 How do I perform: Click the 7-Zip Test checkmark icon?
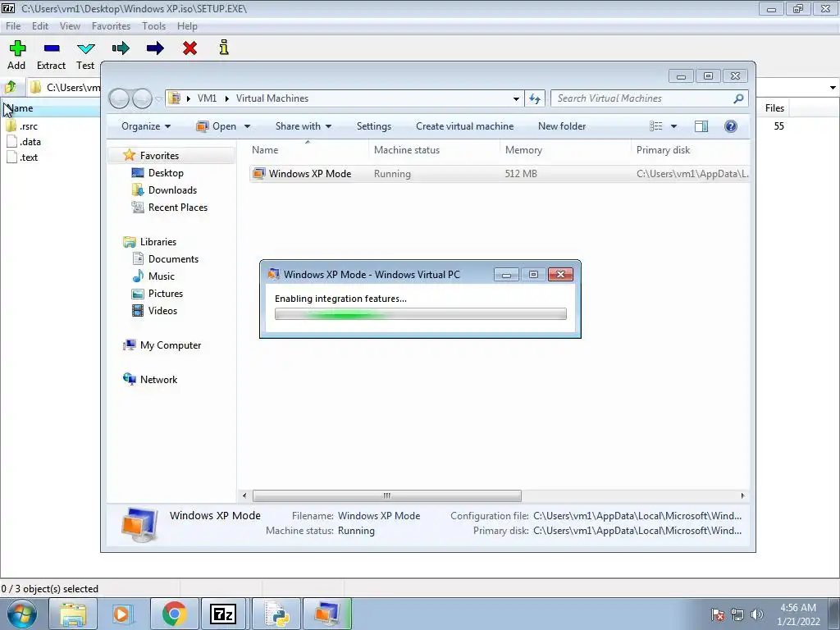coord(85,48)
